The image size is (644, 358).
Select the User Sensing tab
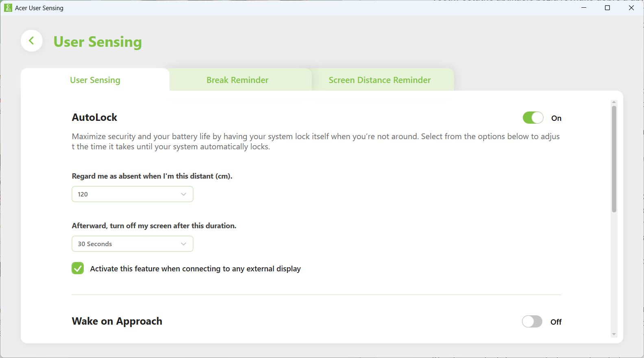click(95, 80)
